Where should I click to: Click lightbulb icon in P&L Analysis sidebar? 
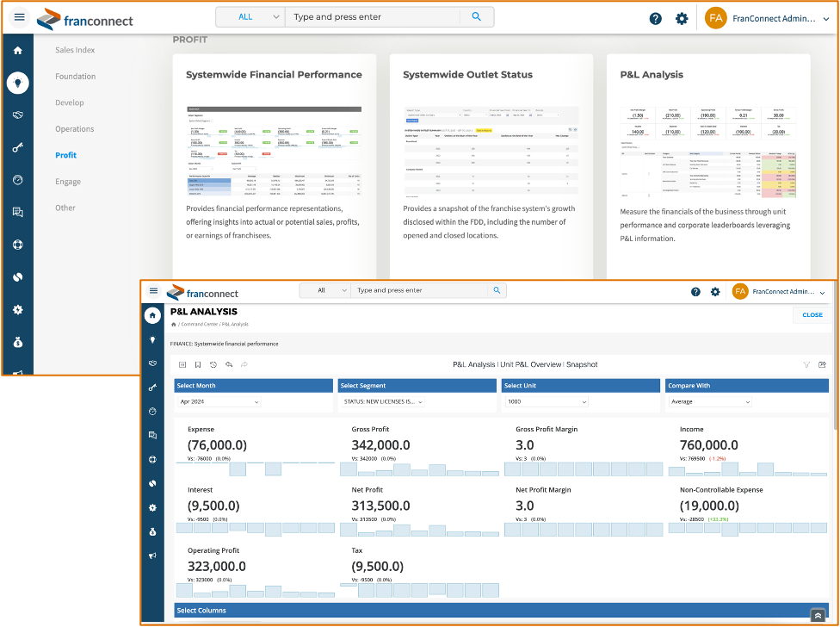pyautogui.click(x=152, y=339)
